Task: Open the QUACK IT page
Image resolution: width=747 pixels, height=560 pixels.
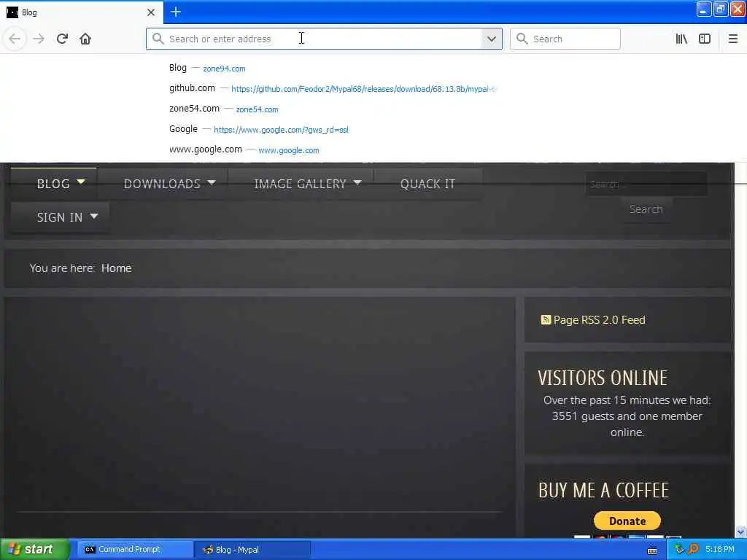Action: [427, 183]
